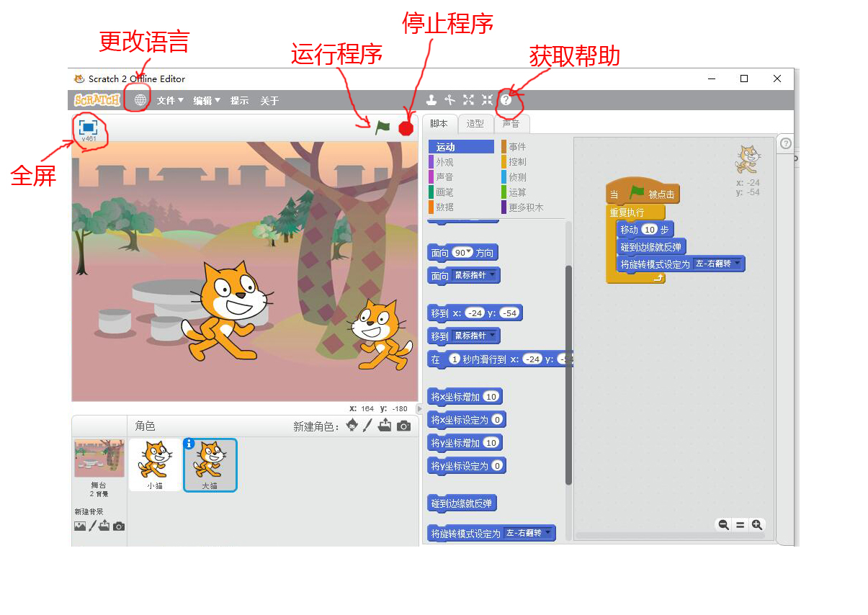Upload backdrop from file

(104, 526)
